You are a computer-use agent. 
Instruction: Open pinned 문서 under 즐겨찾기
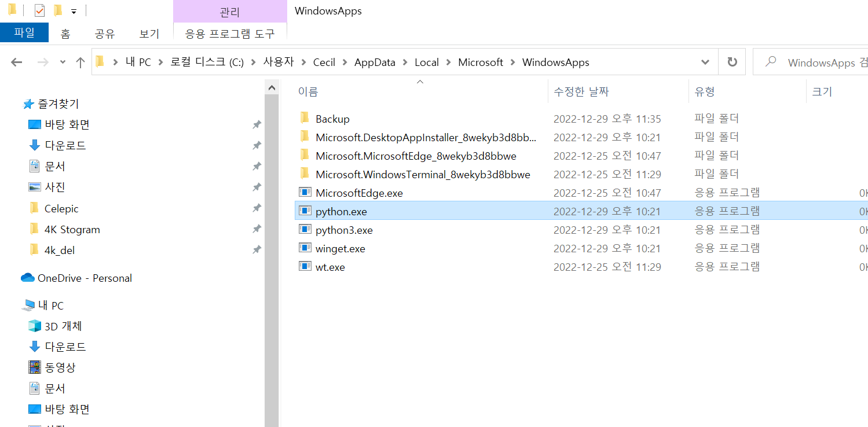(x=54, y=166)
